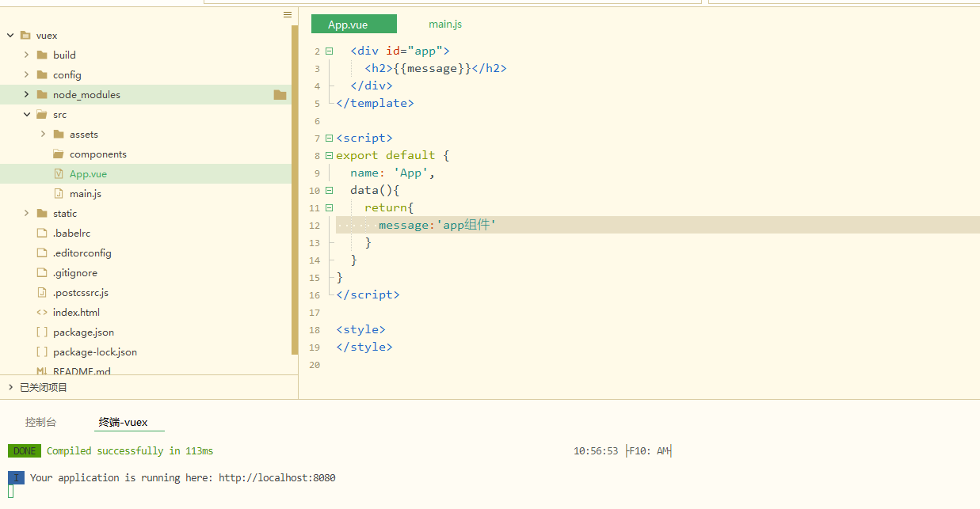Place cursor on message:'app组件' line
Image resolution: width=980 pixels, height=509 pixels.
[658, 225]
